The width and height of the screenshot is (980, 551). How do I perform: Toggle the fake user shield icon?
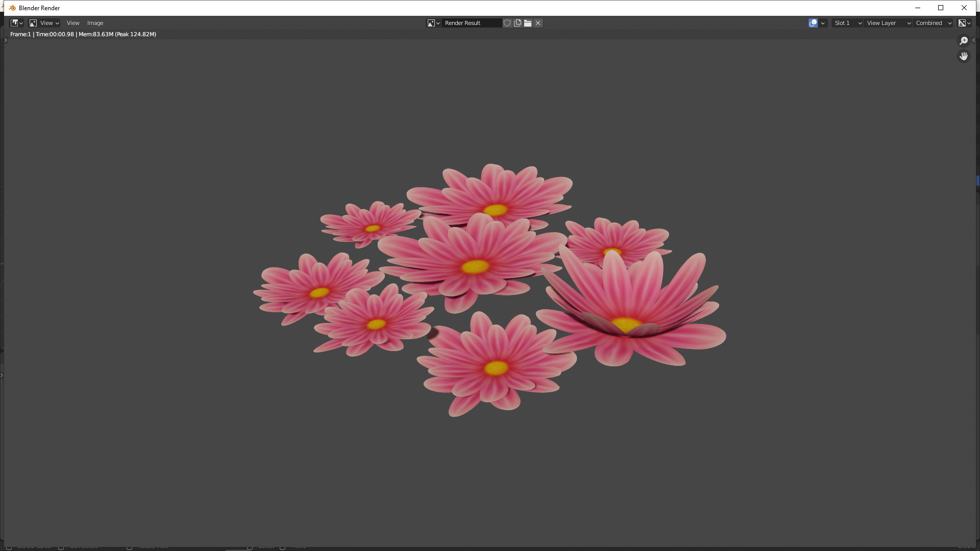click(507, 23)
